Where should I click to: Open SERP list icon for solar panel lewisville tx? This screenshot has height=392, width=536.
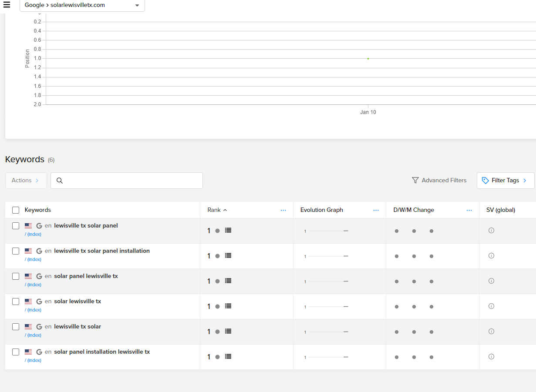[x=228, y=281]
